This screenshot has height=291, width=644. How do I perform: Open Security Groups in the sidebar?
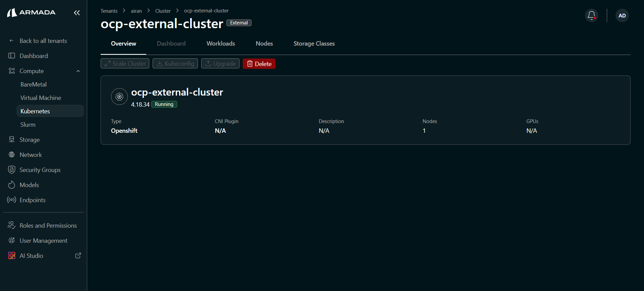tap(40, 170)
